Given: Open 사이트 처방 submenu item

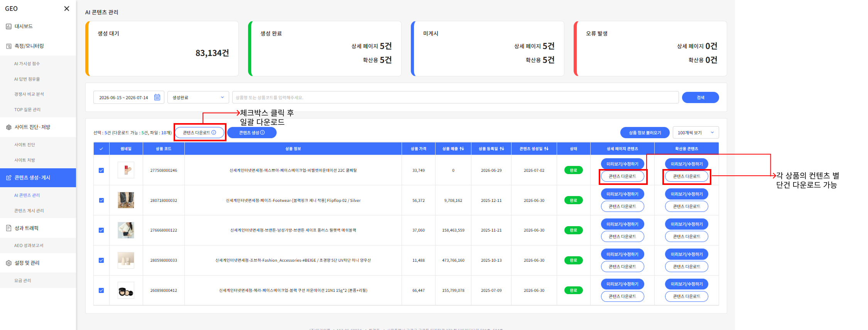Looking at the screenshot, I should 25,160.
